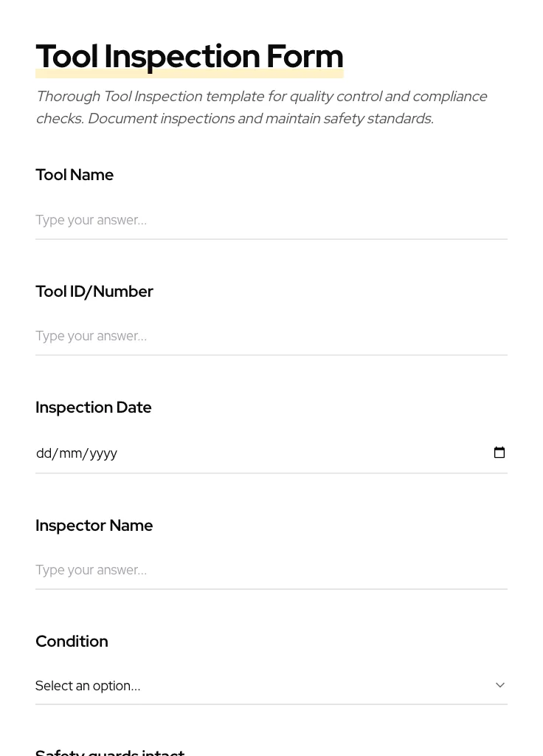Click the dd/mm/yyyy date input
The height and width of the screenshot is (756, 543).
(x=221, y=453)
